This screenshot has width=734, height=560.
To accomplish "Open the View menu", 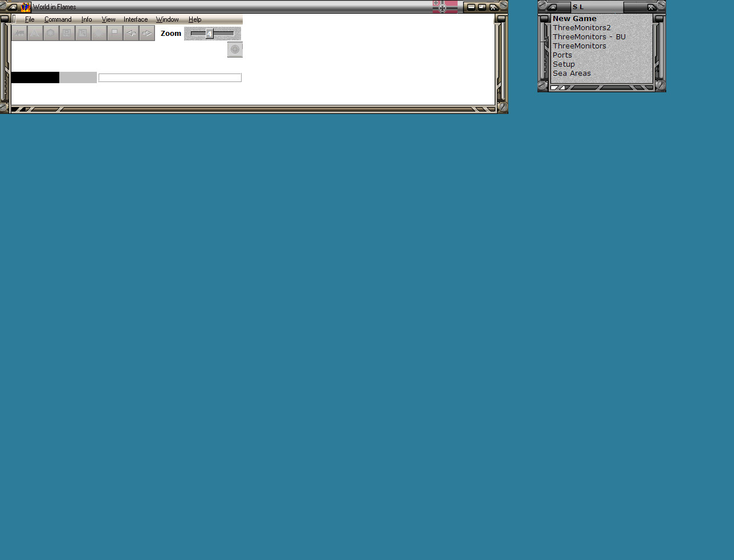I will point(108,19).
